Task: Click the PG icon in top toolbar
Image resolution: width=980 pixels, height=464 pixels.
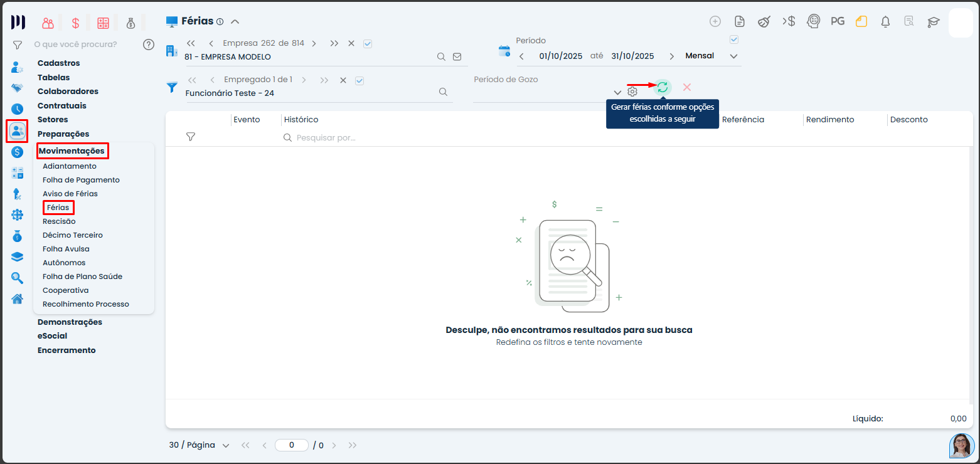Action: point(837,21)
